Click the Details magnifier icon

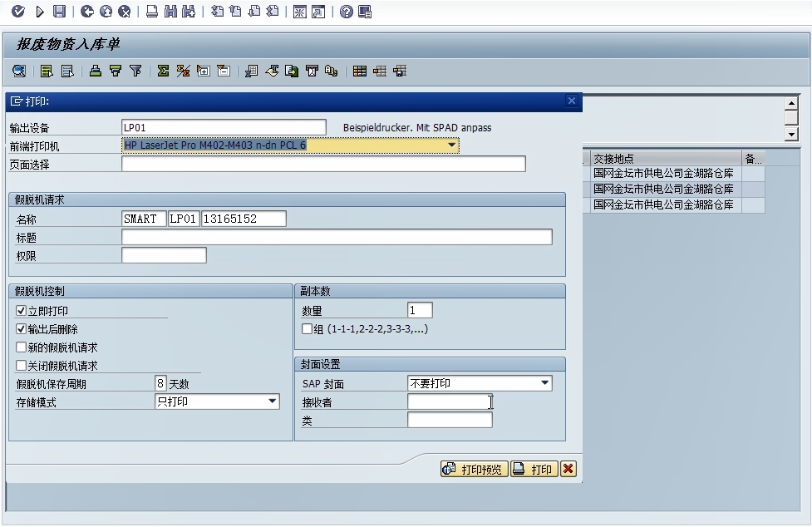coord(18,71)
